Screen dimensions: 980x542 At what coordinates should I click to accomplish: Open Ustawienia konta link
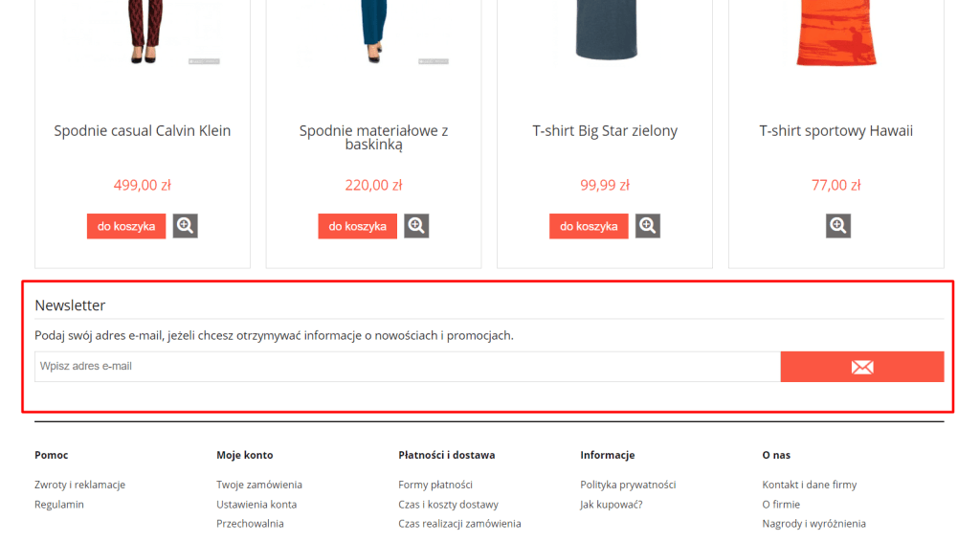[256, 505]
